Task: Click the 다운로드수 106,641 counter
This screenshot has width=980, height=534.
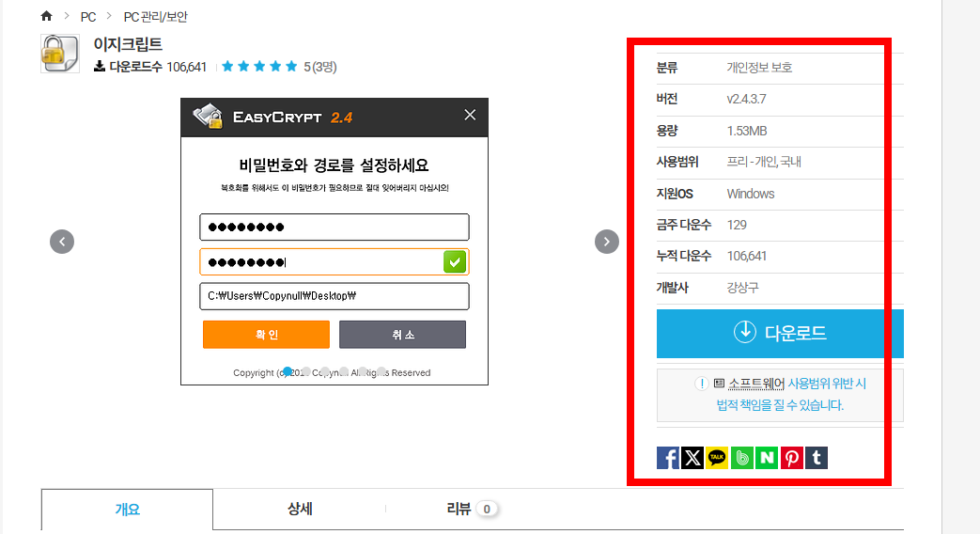Action: pyautogui.click(x=150, y=67)
